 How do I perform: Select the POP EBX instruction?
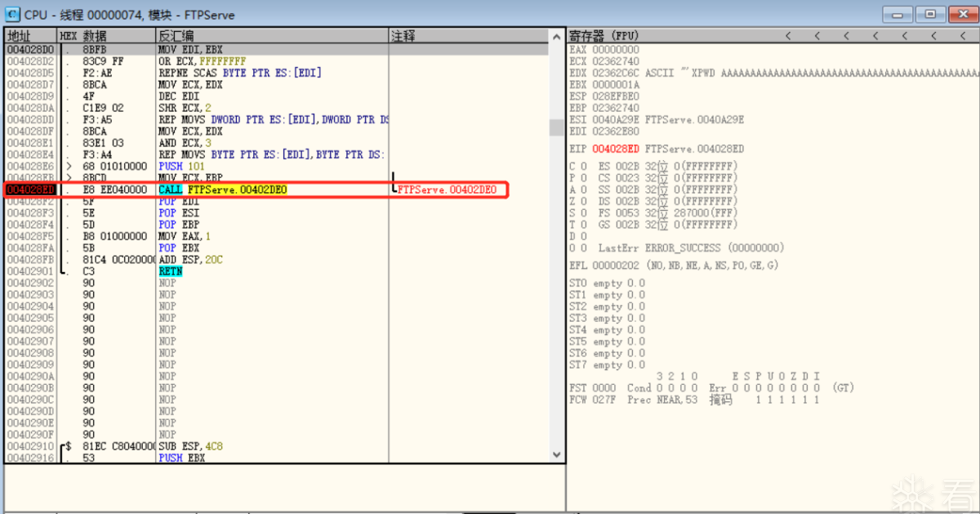[x=178, y=248]
